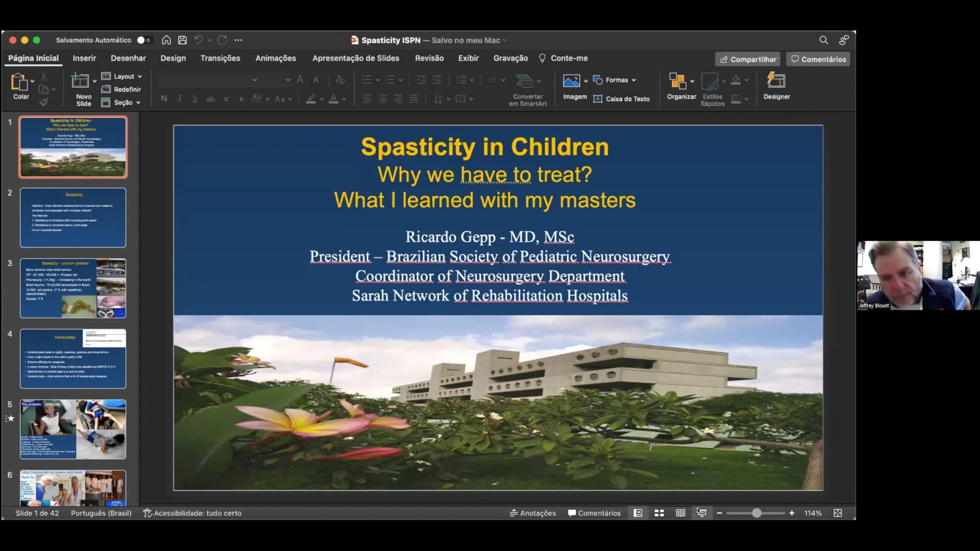This screenshot has height=551, width=980.
Task: Toggle Comentários pane in status bar
Action: point(594,513)
